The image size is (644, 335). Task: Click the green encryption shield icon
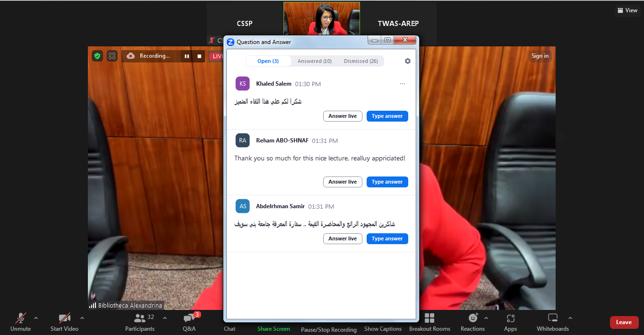coord(97,56)
